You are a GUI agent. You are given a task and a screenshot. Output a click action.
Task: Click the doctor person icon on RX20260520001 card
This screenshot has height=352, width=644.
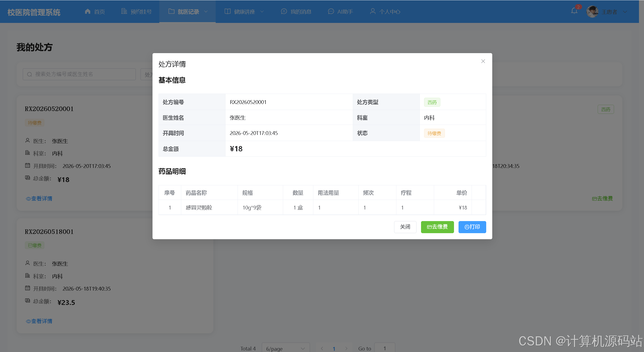point(28,140)
